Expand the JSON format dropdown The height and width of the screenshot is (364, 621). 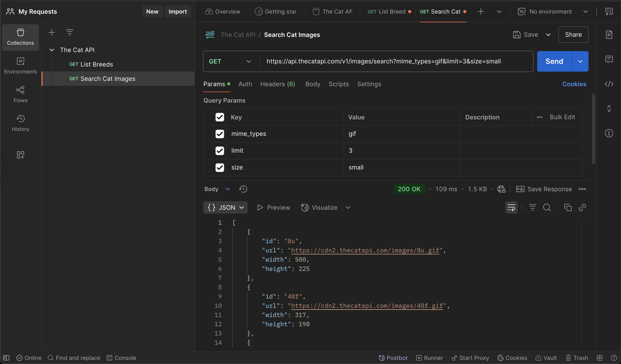pyautogui.click(x=226, y=207)
